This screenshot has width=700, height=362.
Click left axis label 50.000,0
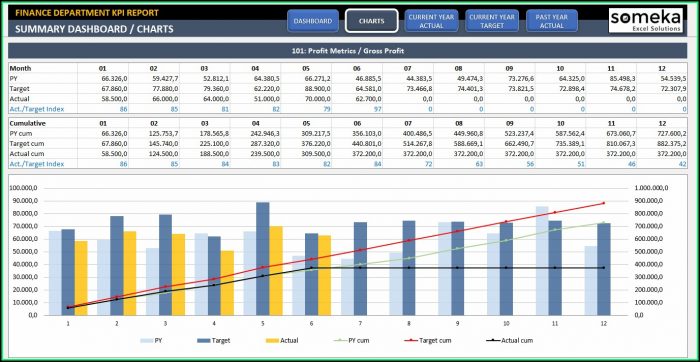click(25, 251)
